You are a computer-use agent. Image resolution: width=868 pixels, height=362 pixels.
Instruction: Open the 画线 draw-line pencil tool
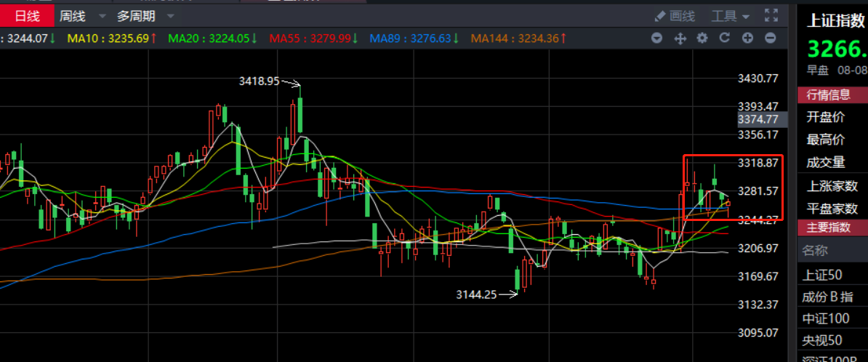click(675, 15)
